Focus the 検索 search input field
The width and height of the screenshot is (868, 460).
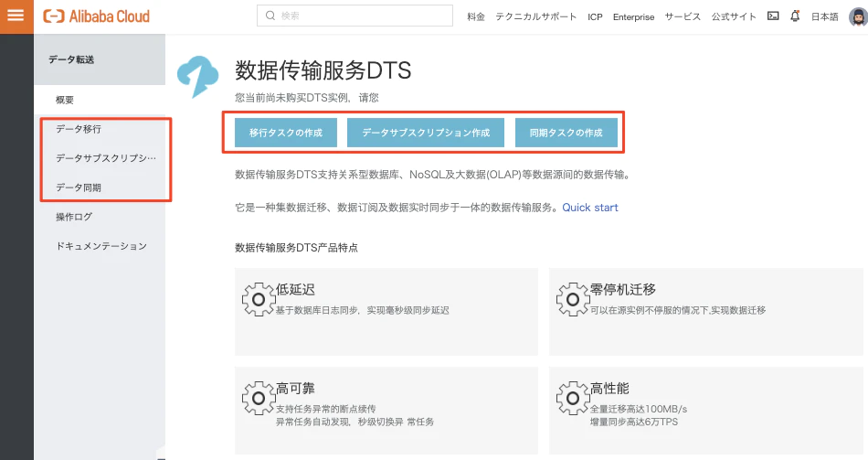pyautogui.click(x=355, y=16)
